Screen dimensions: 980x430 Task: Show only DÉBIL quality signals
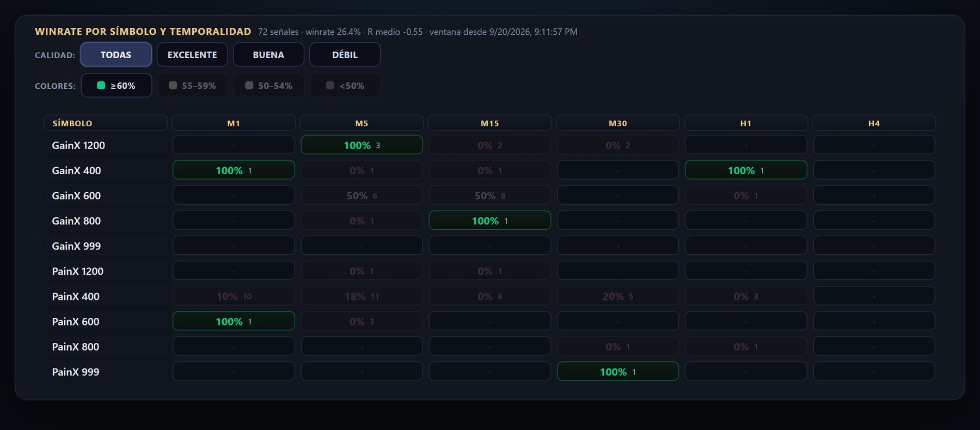tap(345, 54)
